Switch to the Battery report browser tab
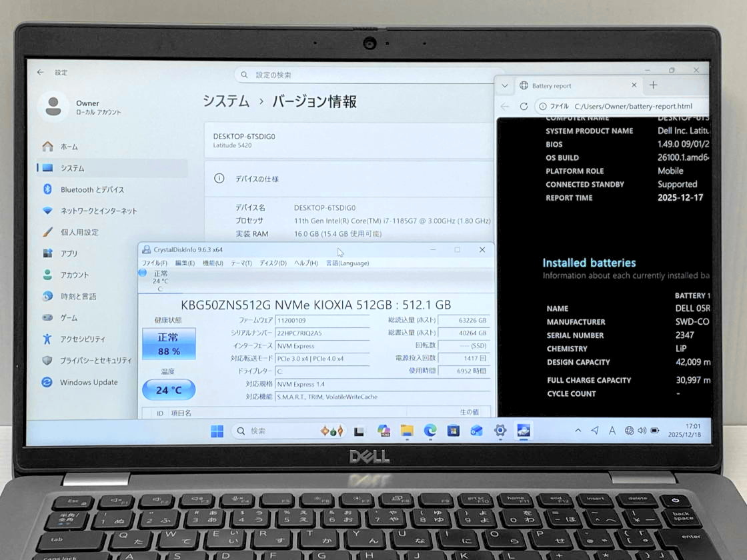The width and height of the screenshot is (747, 560). tap(567, 85)
